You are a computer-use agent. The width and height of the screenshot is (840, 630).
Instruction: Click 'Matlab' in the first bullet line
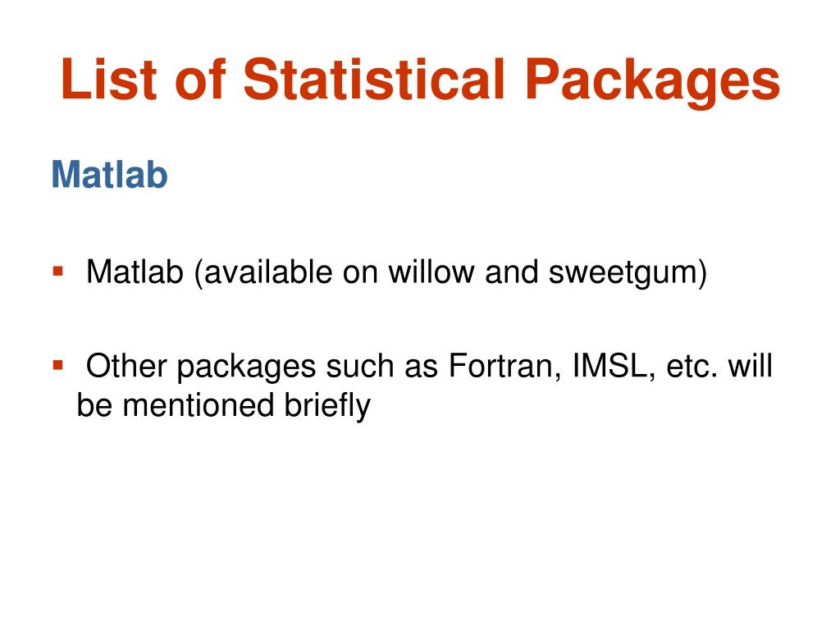click(x=135, y=272)
